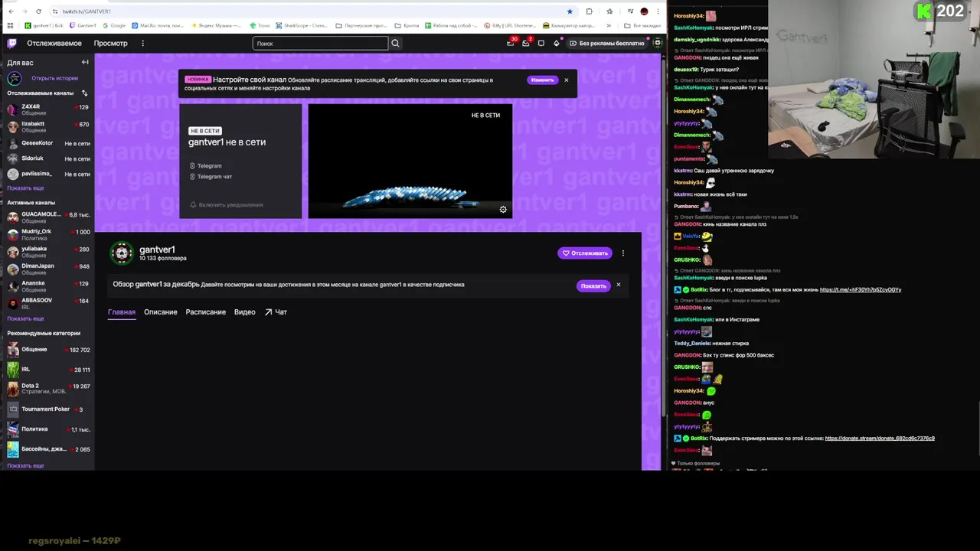Open lizabaktt channel in sidebar
The width and height of the screenshot is (980, 551).
coord(47,126)
